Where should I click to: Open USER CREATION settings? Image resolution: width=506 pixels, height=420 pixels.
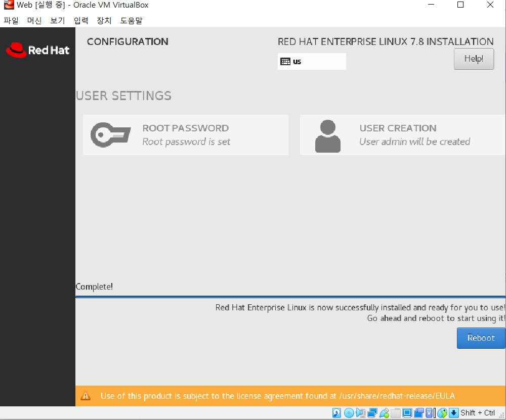[x=403, y=135]
